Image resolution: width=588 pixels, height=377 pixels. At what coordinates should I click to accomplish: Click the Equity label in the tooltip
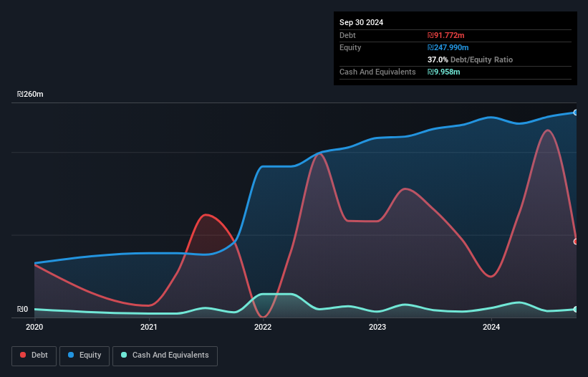(350, 47)
